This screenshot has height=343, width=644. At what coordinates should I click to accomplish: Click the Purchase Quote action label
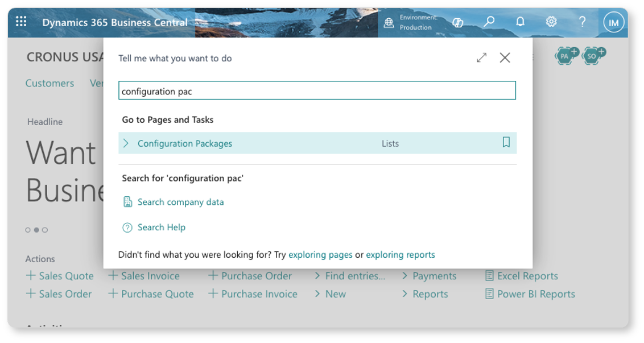click(x=158, y=294)
